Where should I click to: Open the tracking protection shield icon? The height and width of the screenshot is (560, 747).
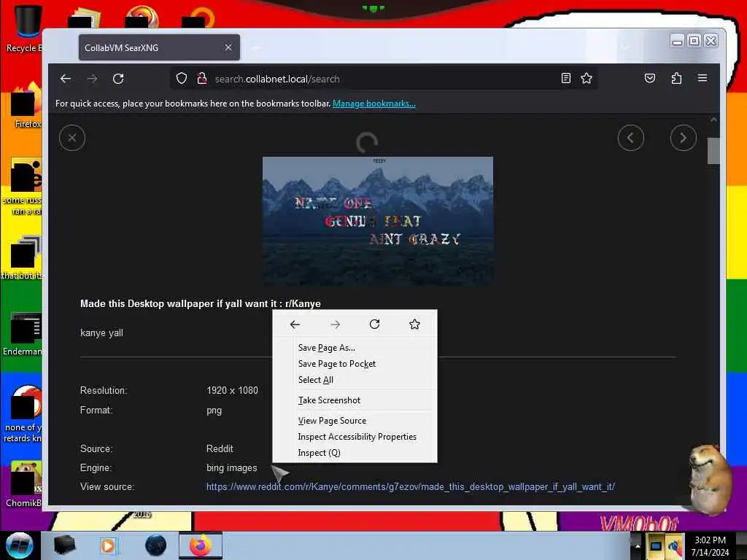click(x=182, y=79)
